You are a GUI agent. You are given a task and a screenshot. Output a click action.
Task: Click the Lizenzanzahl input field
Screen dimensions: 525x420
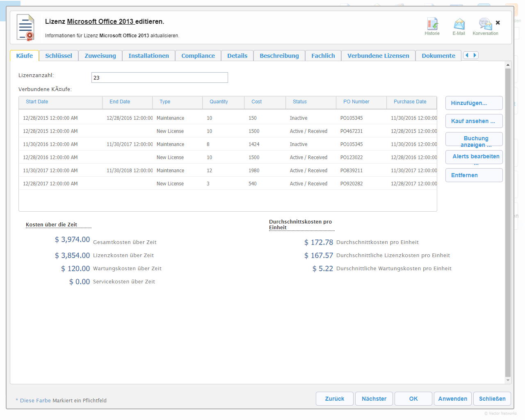[160, 78]
